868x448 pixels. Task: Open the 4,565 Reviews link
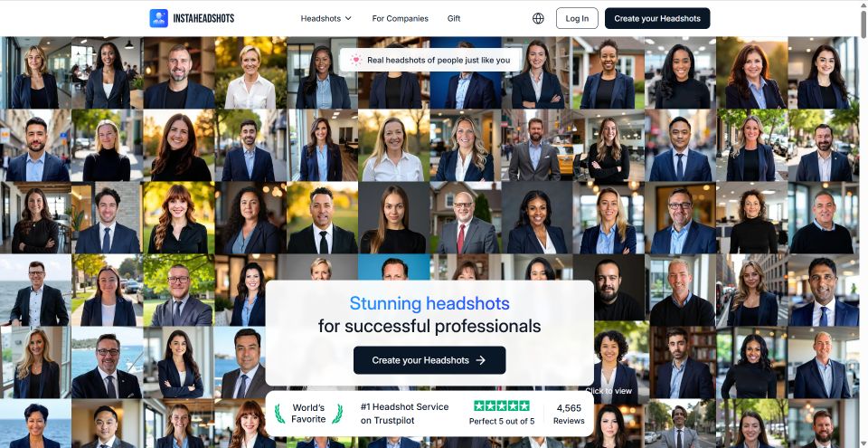pos(569,415)
